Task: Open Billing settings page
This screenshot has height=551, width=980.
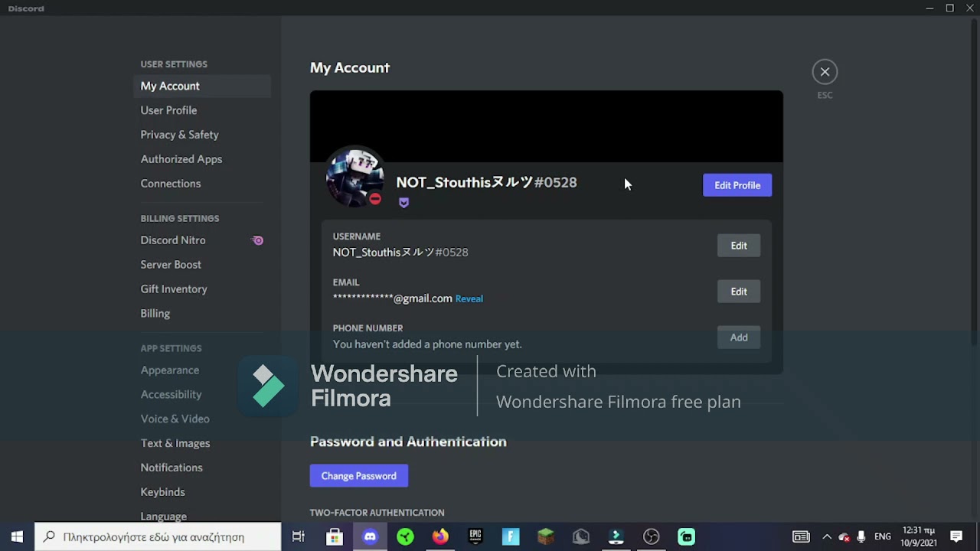Action: (202, 314)
